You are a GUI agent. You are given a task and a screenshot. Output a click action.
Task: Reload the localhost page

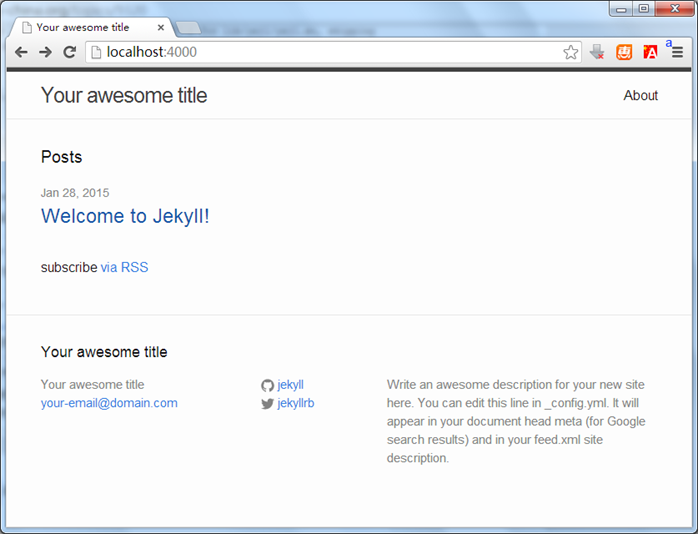(x=69, y=52)
